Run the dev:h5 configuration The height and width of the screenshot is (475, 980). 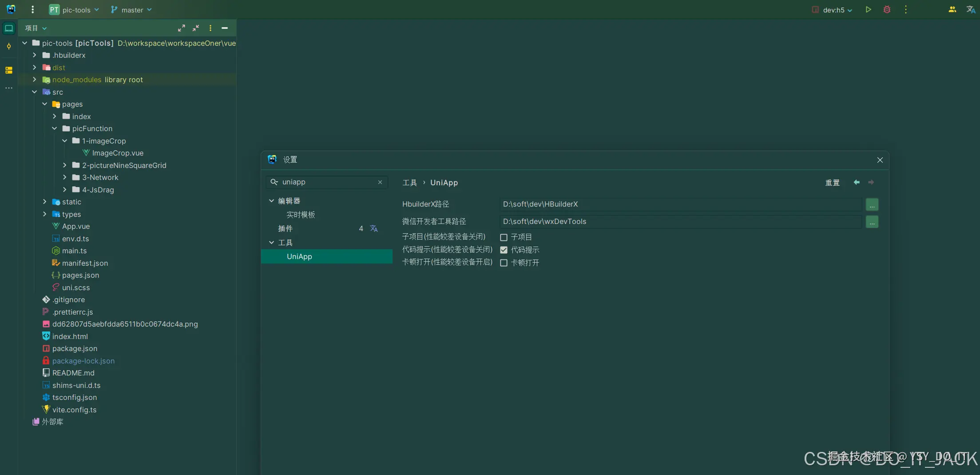869,10
